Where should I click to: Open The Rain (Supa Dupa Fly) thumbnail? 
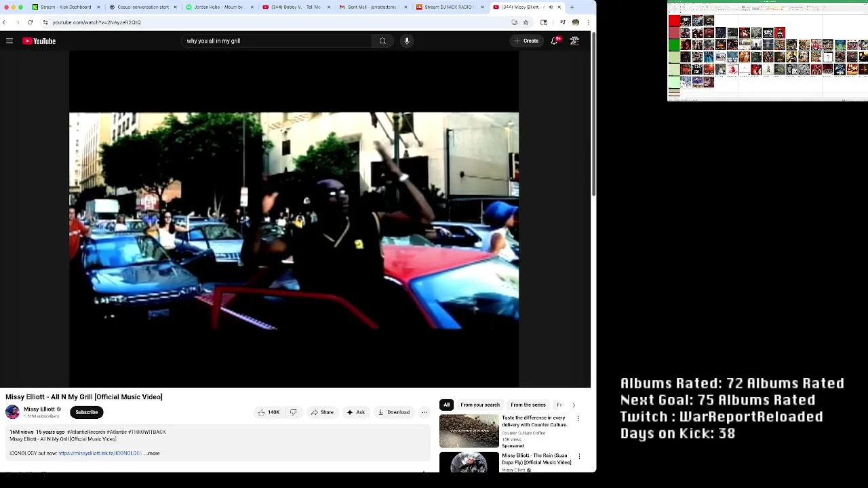tap(469, 462)
